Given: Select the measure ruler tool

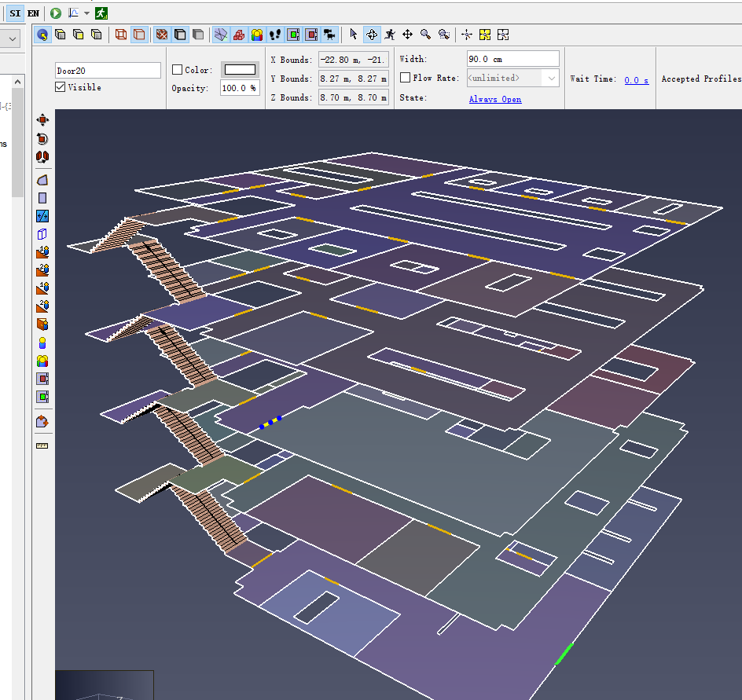Looking at the screenshot, I should [x=42, y=445].
